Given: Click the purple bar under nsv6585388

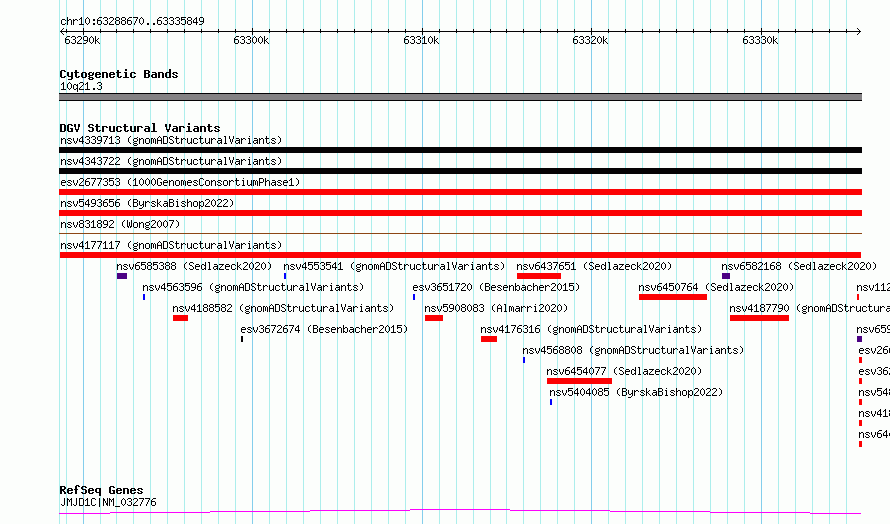Looking at the screenshot, I should pyautogui.click(x=122, y=276).
